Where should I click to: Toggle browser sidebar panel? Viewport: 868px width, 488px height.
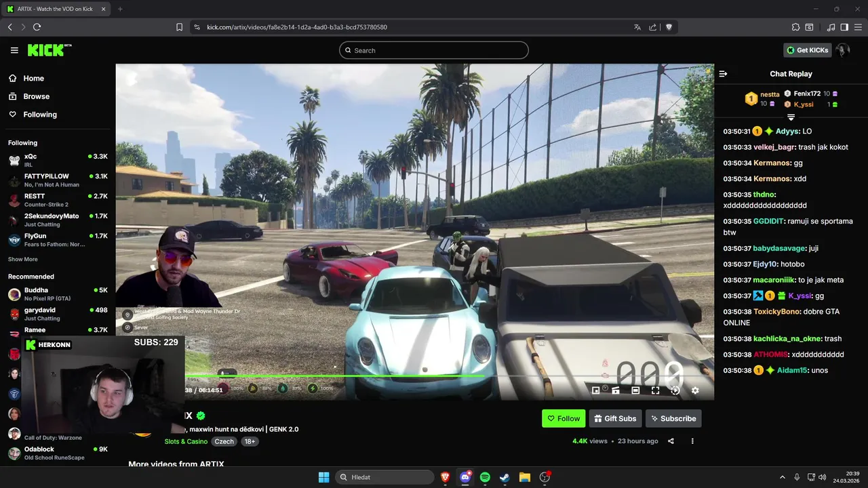tap(844, 27)
